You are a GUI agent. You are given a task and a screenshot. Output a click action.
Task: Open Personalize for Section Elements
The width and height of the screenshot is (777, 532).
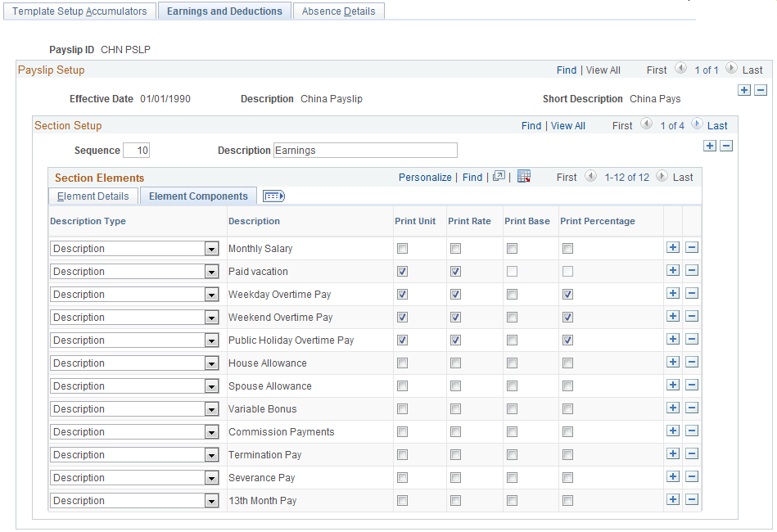click(425, 177)
